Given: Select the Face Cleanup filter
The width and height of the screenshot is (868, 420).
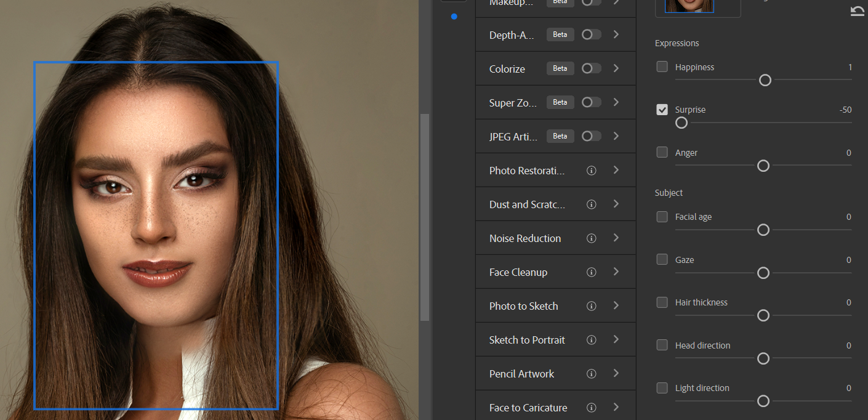Looking at the screenshot, I should click(518, 272).
